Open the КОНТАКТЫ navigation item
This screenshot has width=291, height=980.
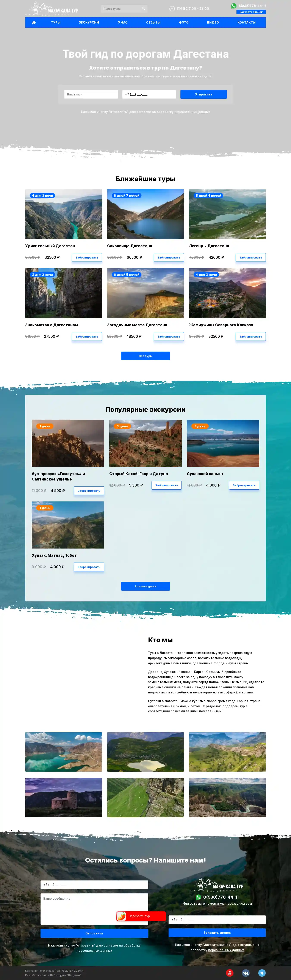pyautogui.click(x=246, y=22)
